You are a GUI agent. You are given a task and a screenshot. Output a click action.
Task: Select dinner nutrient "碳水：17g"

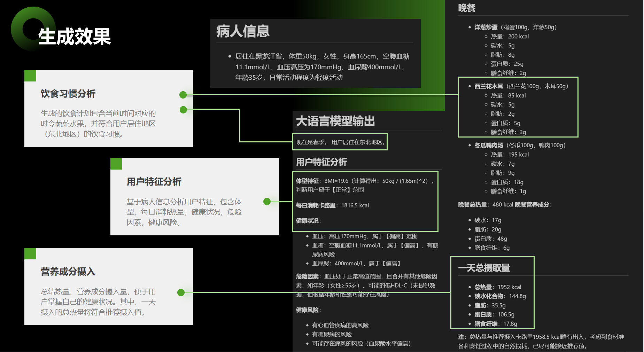(488, 220)
